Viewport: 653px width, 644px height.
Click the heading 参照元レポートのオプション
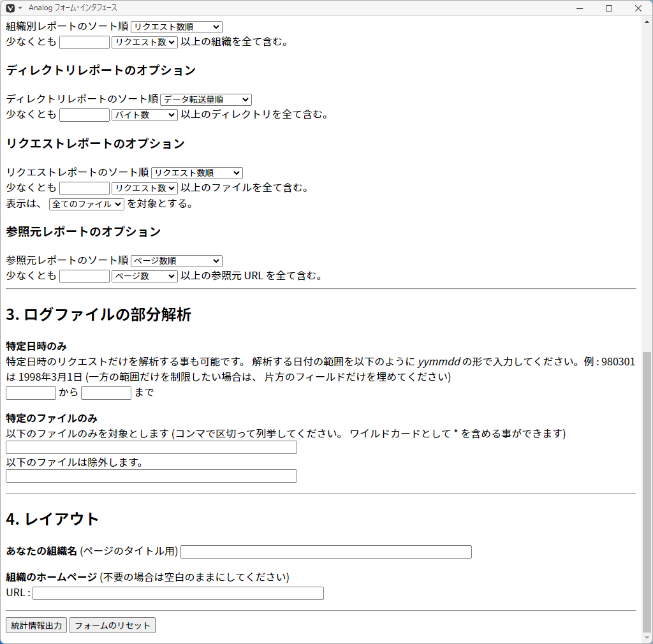84,232
